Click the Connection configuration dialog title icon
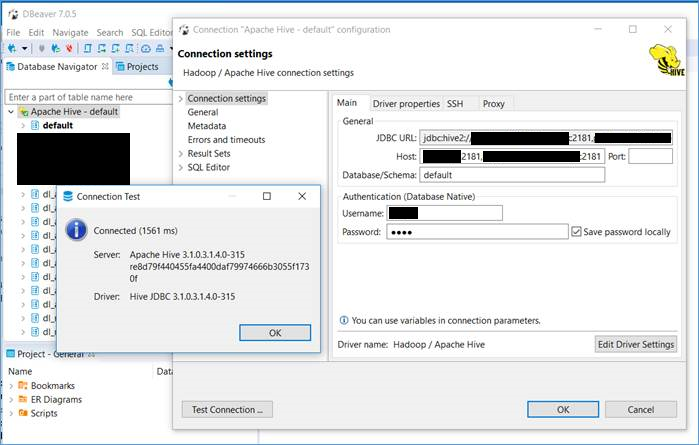 [184, 30]
